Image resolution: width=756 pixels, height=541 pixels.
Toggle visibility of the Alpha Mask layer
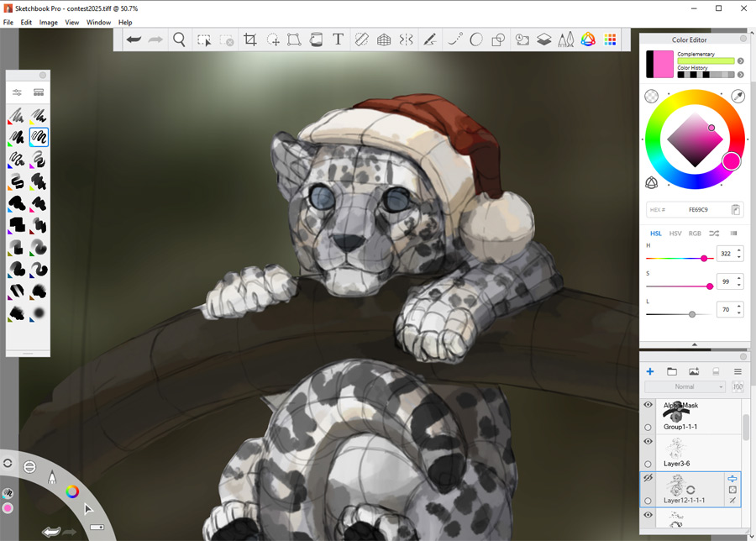[x=648, y=404]
